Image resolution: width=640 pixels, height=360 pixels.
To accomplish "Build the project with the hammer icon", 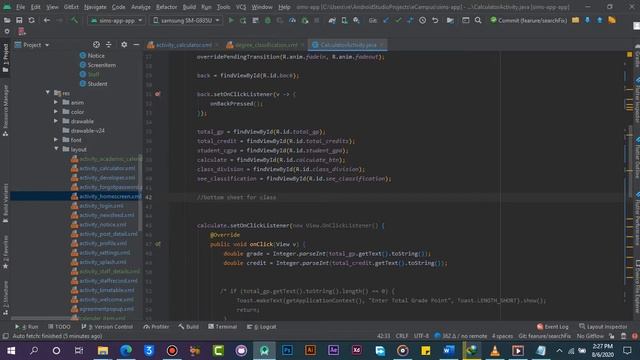I will pos(74,20).
